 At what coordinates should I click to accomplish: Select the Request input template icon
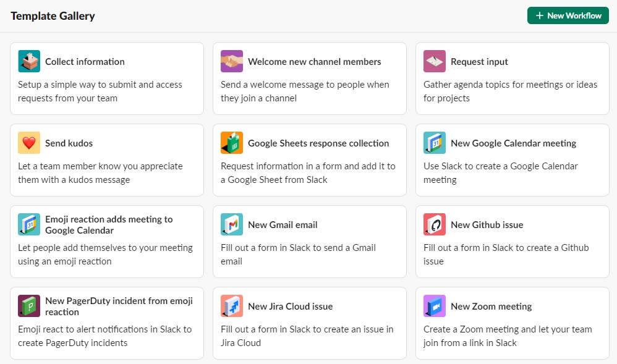pos(435,61)
